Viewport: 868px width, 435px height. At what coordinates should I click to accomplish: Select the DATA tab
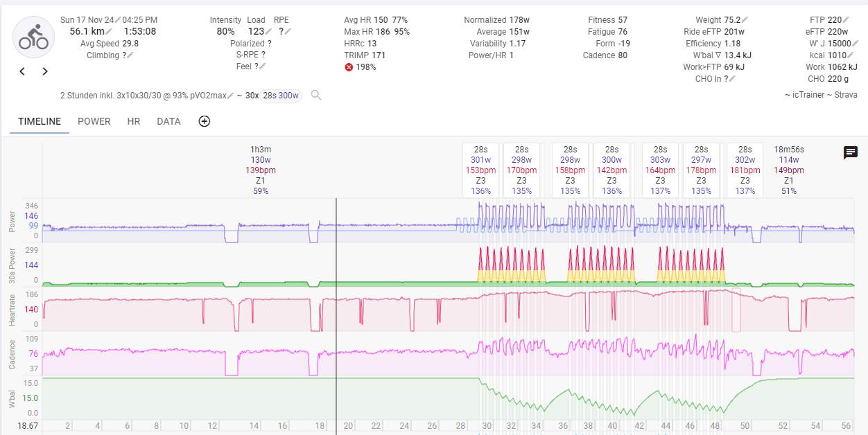(x=168, y=121)
